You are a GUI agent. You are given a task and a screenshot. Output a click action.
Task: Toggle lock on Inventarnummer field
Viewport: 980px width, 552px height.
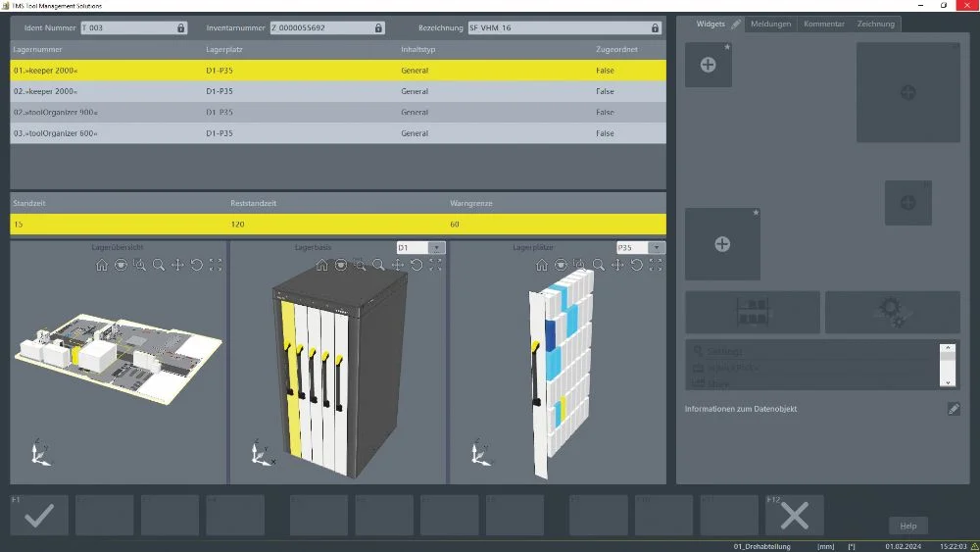coord(379,28)
